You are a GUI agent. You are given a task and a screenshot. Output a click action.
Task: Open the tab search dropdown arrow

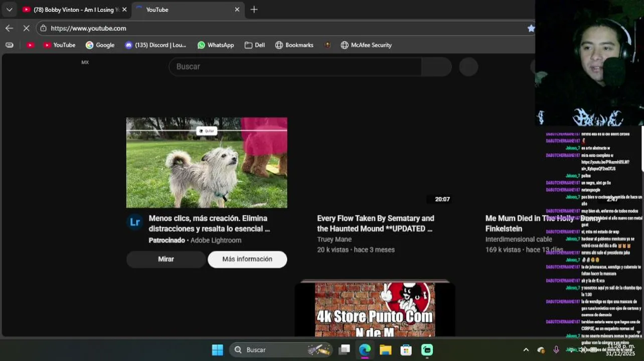point(9,10)
